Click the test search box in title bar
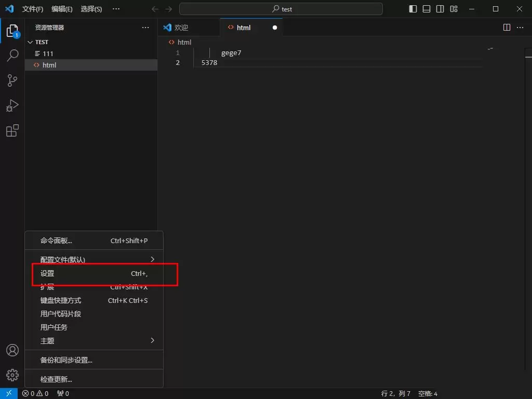Viewport: 532px width, 399px height. click(281, 9)
